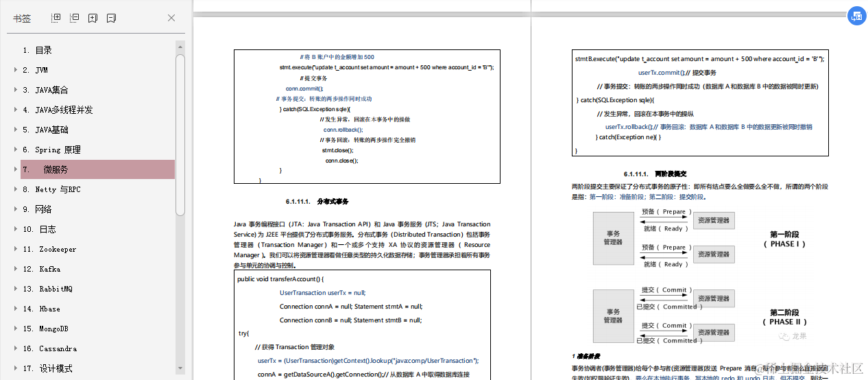This screenshot has height=380, width=868.
Task: Close the 书签 bookmarks panel
Action: click(171, 18)
